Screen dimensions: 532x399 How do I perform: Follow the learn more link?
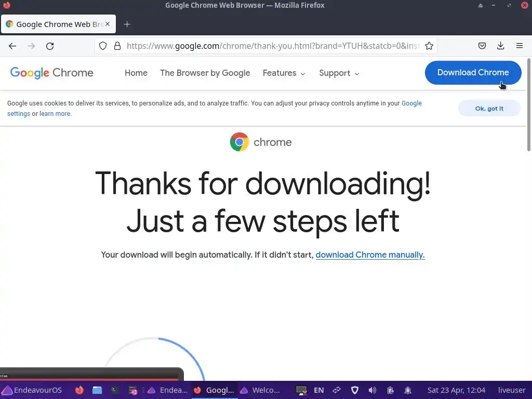click(x=56, y=114)
